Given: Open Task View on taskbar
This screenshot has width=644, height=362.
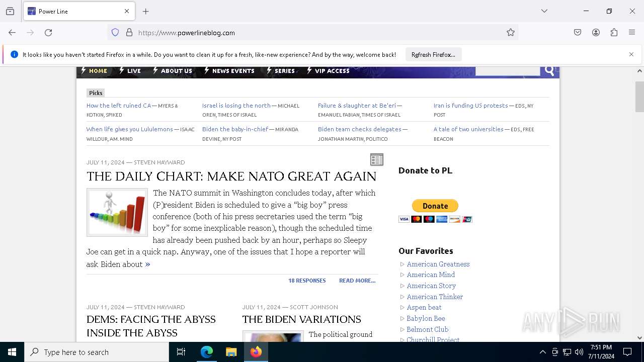Looking at the screenshot, I should coord(181,352).
